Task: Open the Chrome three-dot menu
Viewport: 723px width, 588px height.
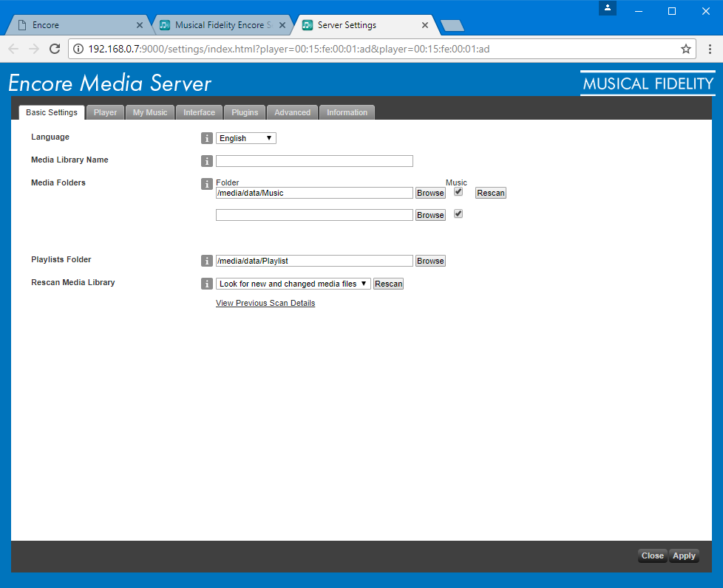Action: tap(710, 49)
